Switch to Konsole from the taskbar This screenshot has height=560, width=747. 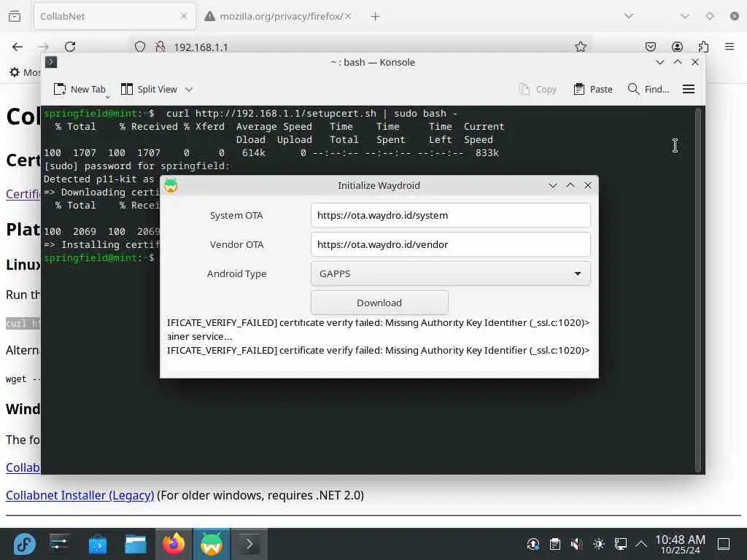(249, 544)
